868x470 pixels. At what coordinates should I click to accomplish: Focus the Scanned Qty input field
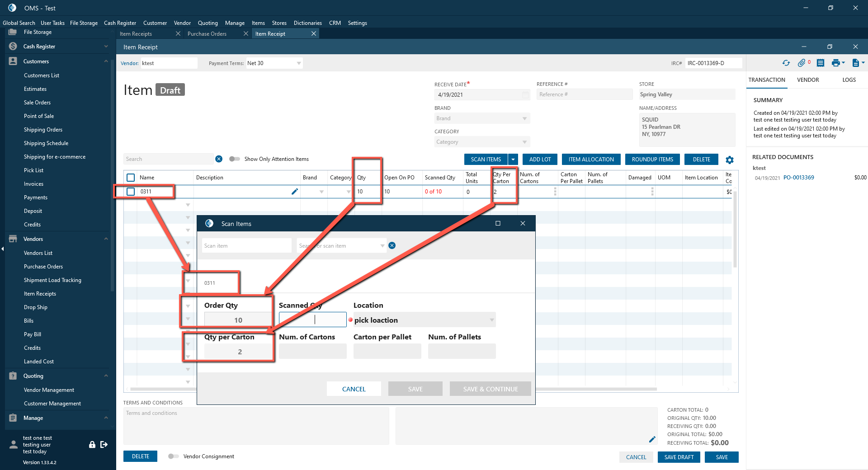pos(313,320)
